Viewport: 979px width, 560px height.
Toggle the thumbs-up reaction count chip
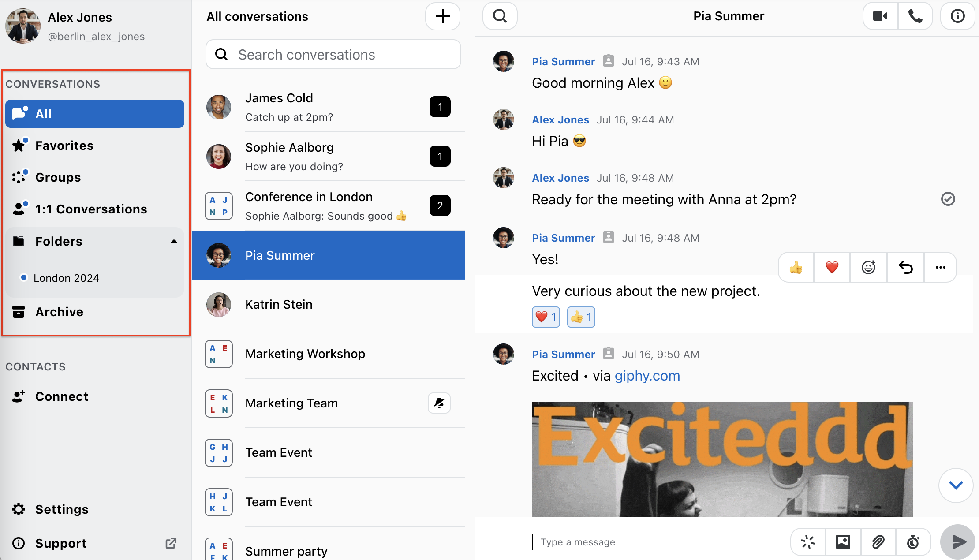[x=581, y=317]
